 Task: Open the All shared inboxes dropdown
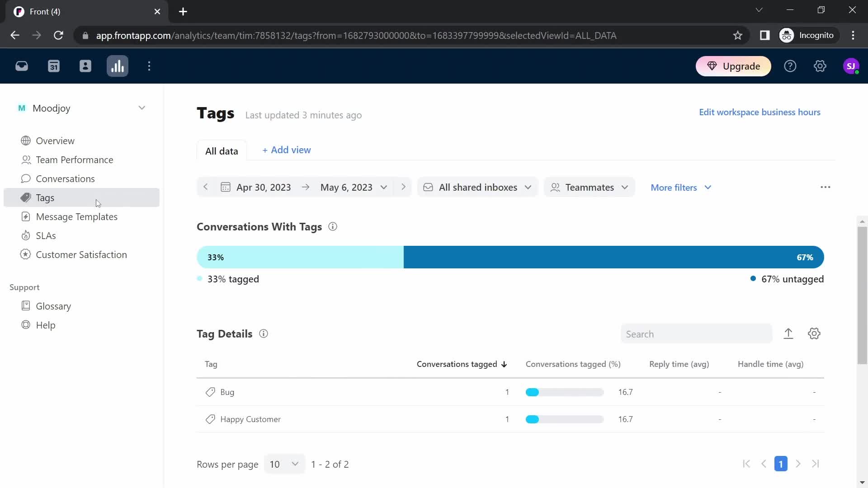coord(476,187)
